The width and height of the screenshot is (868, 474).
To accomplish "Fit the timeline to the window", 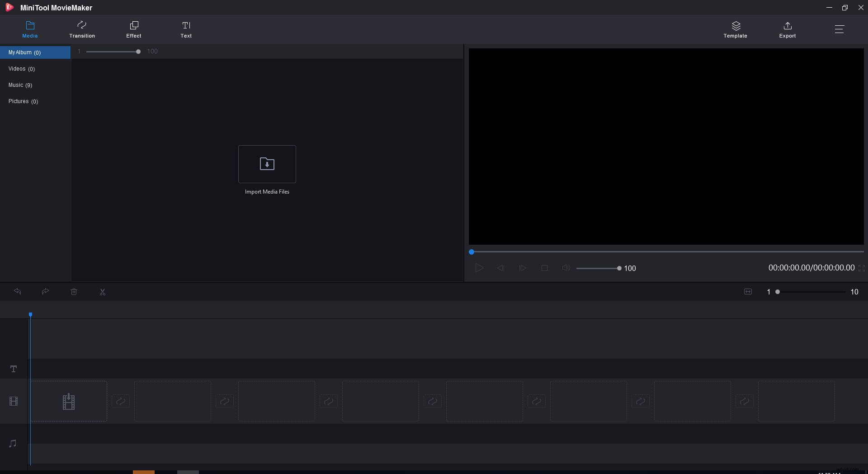I will pyautogui.click(x=748, y=292).
